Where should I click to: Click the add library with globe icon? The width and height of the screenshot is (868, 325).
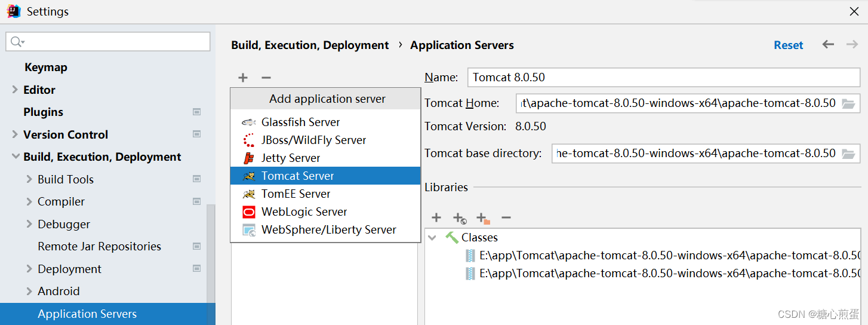(x=459, y=218)
